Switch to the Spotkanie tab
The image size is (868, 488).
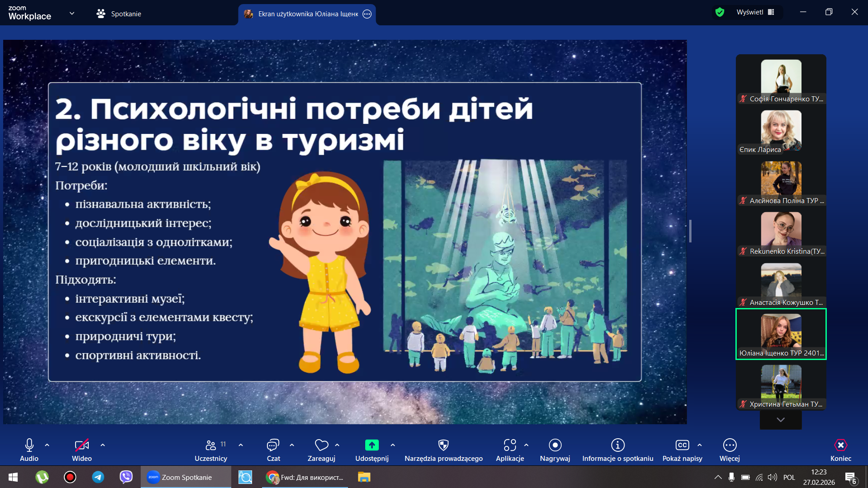[119, 14]
